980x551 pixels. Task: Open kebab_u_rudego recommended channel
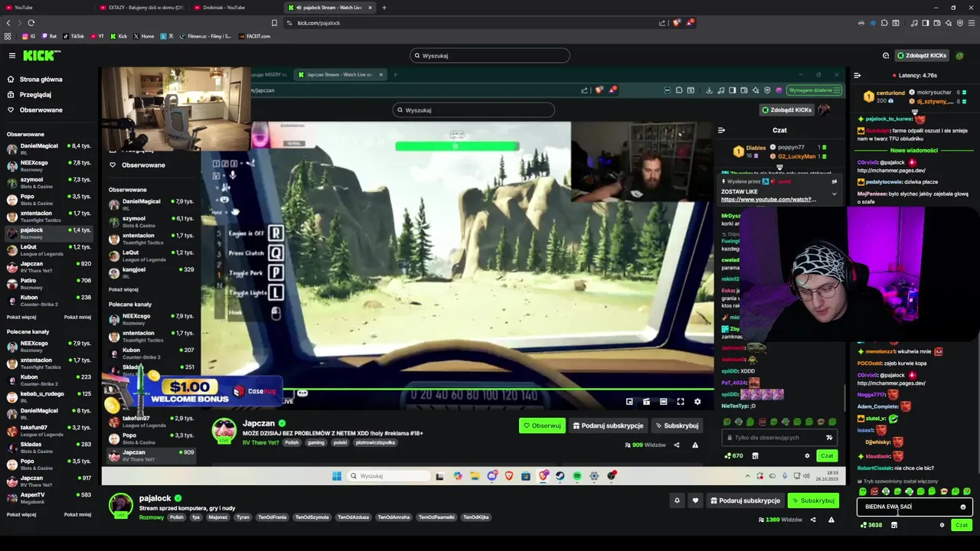47,396
